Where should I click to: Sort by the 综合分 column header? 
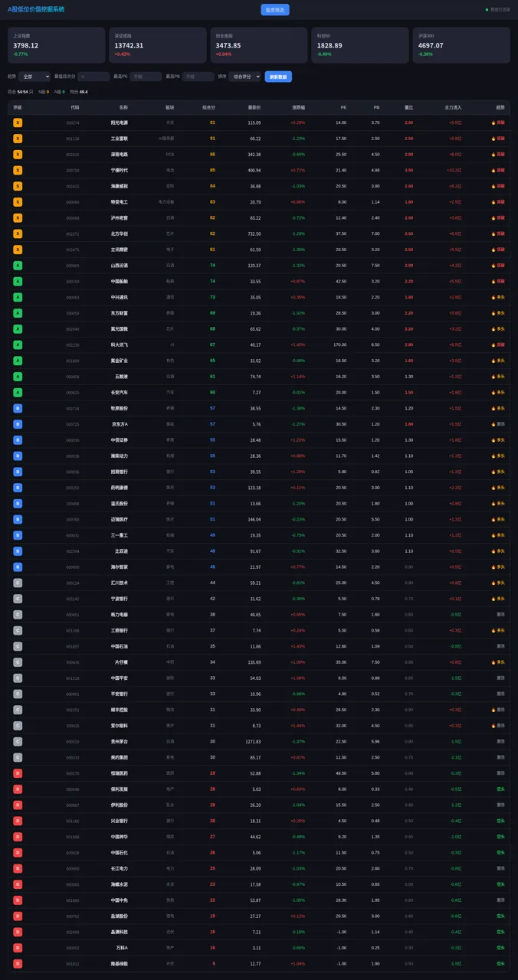(x=208, y=107)
